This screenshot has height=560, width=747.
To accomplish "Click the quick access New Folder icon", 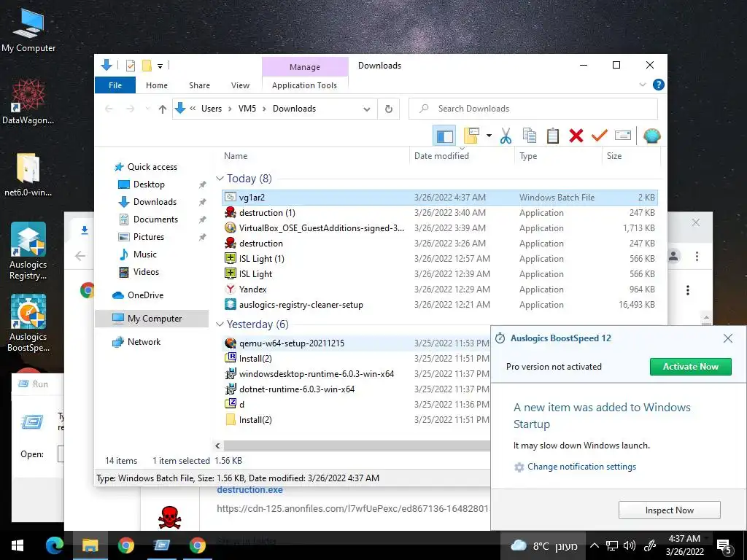I will 147,65.
